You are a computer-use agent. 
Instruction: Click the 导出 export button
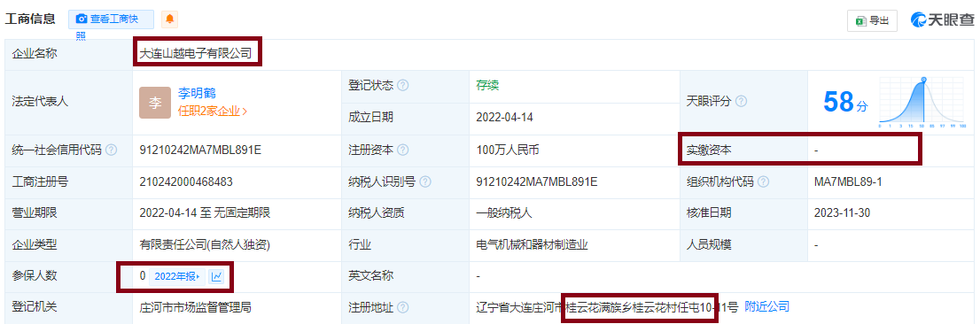coord(872,20)
